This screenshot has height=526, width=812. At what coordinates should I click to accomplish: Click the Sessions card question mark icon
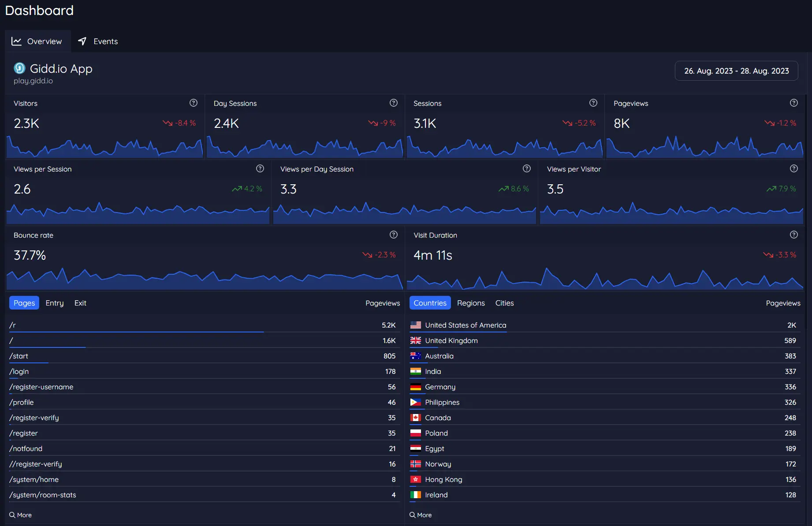pyautogui.click(x=593, y=103)
